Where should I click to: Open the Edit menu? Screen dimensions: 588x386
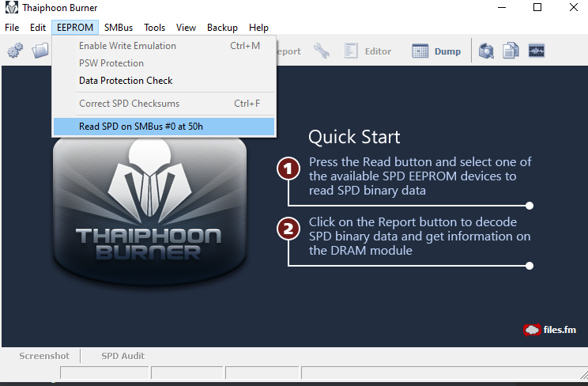click(38, 28)
